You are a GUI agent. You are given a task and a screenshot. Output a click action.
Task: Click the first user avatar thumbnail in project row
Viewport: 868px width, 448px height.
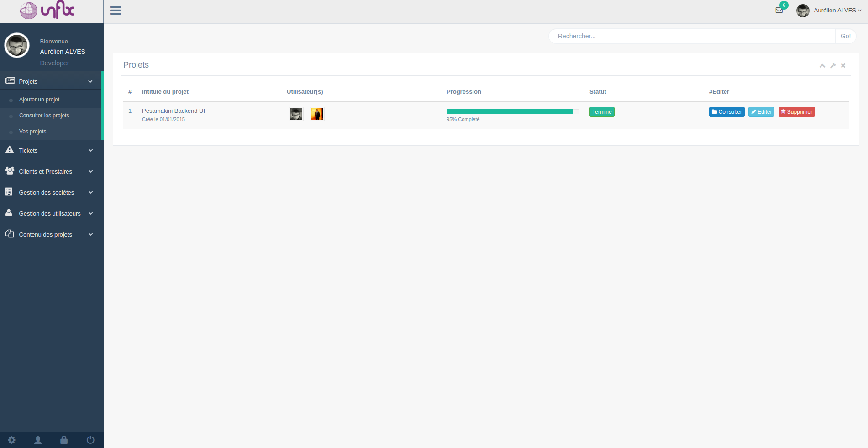pyautogui.click(x=296, y=114)
